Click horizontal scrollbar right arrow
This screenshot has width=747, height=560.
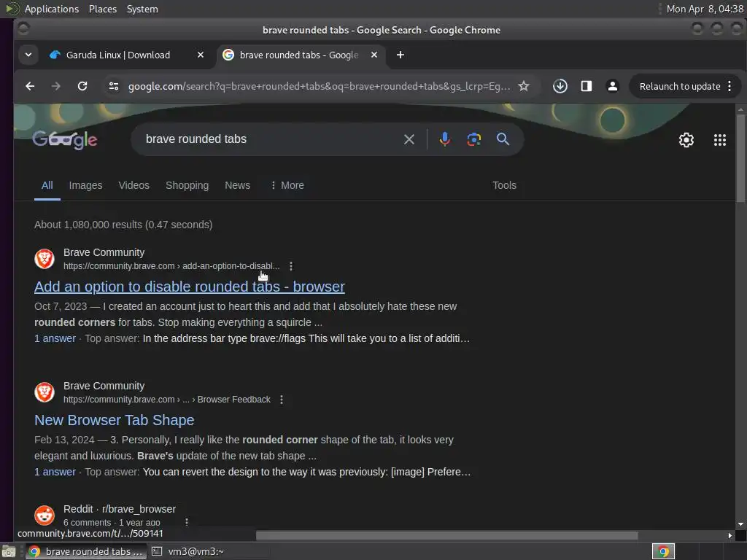tap(729, 536)
